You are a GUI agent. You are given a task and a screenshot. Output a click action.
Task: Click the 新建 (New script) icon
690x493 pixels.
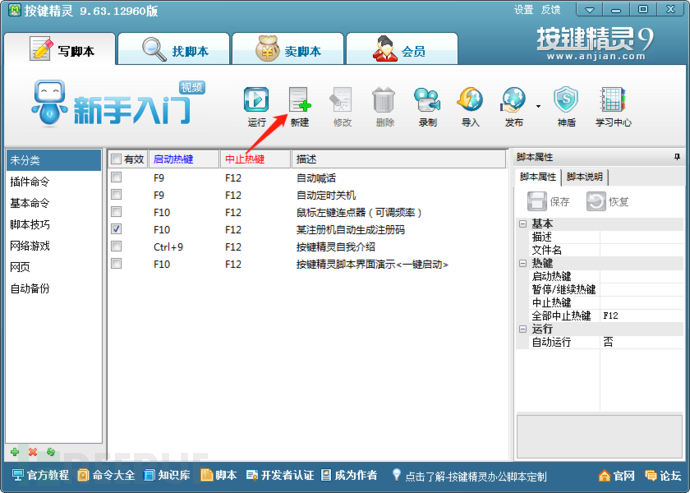(x=300, y=99)
